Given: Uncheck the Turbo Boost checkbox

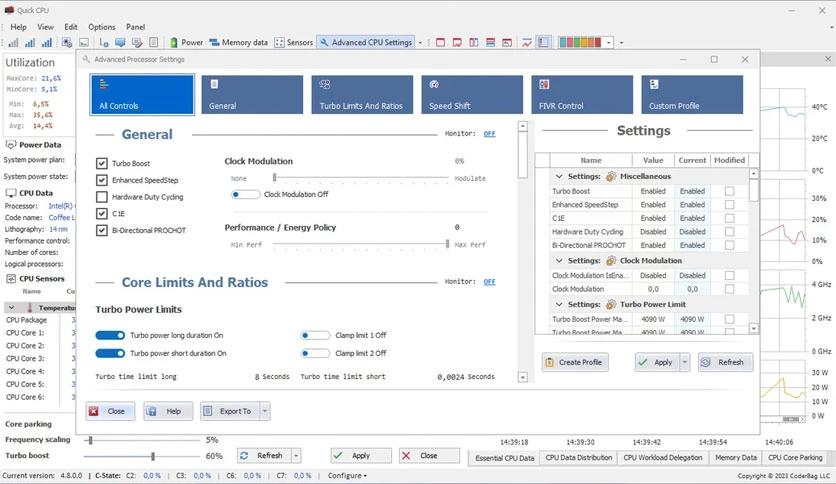Looking at the screenshot, I should [102, 163].
